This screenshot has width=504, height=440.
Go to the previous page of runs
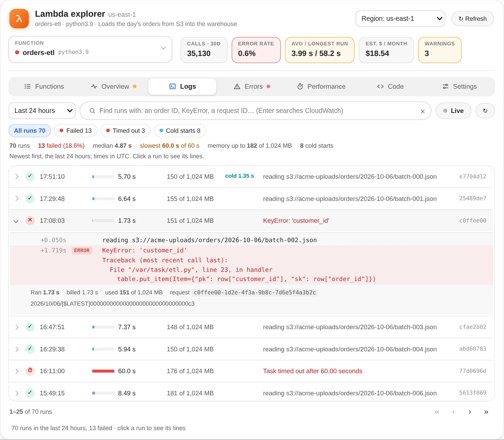453,412
